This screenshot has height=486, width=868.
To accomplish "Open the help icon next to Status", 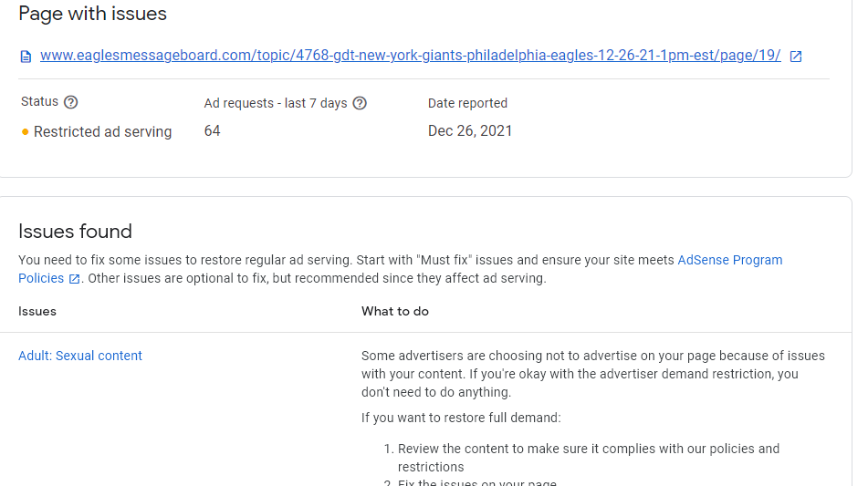I will [x=71, y=102].
